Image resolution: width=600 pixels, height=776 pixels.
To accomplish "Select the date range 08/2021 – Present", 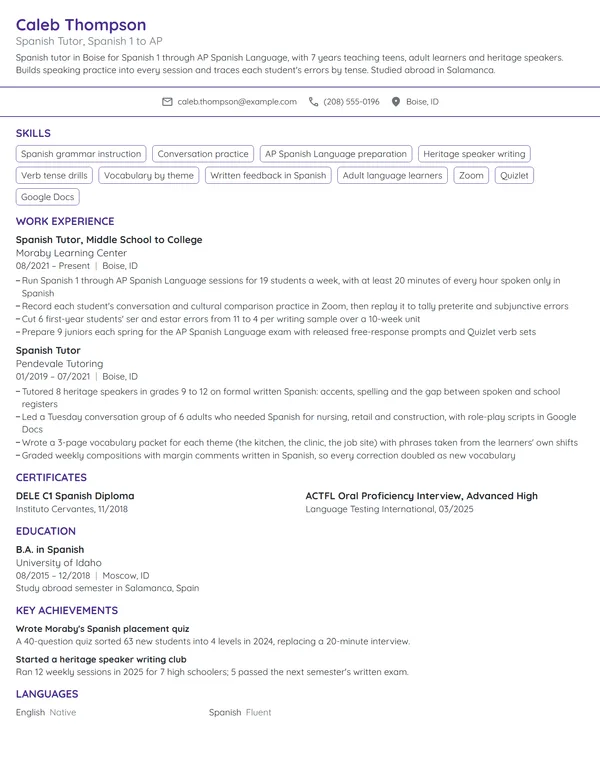I will click(x=53, y=266).
